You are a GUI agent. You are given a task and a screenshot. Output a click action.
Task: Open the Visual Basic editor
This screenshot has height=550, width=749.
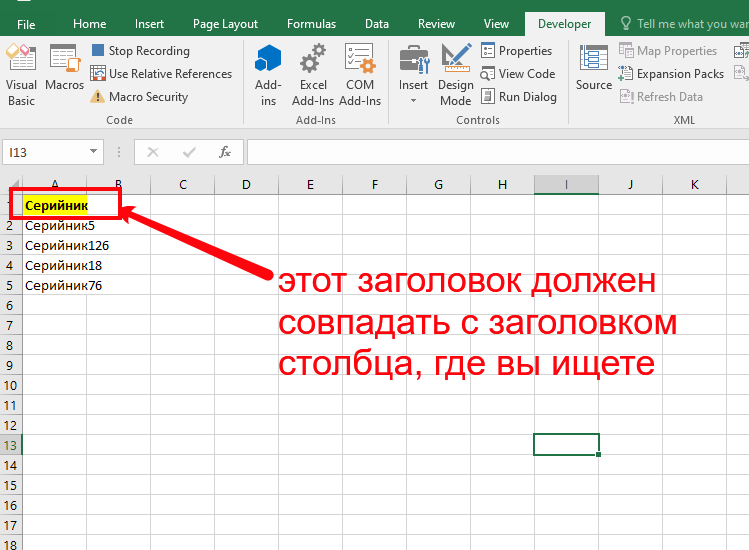click(x=21, y=74)
